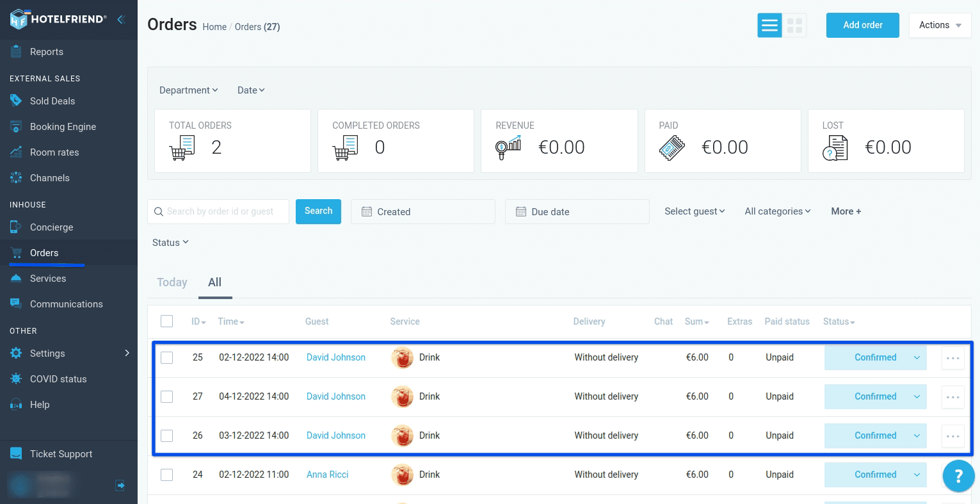Screen dimensions: 980x504
Task: Open Communications from the sidebar
Action: [x=67, y=304]
